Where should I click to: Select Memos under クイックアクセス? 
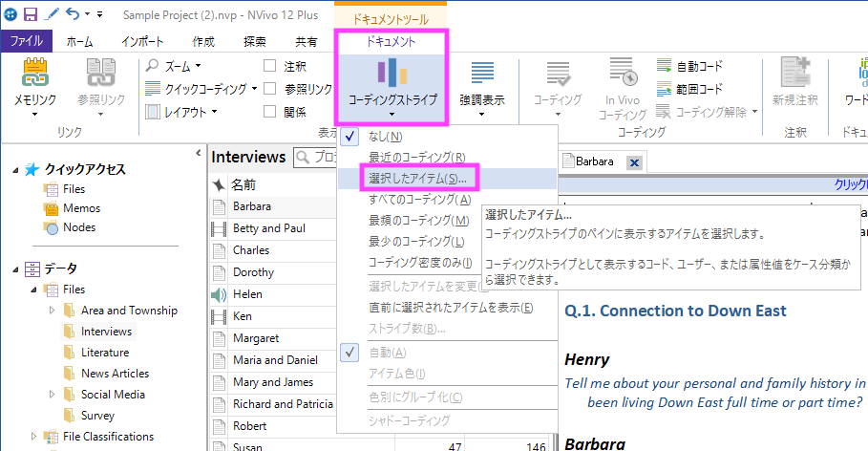coord(81,208)
